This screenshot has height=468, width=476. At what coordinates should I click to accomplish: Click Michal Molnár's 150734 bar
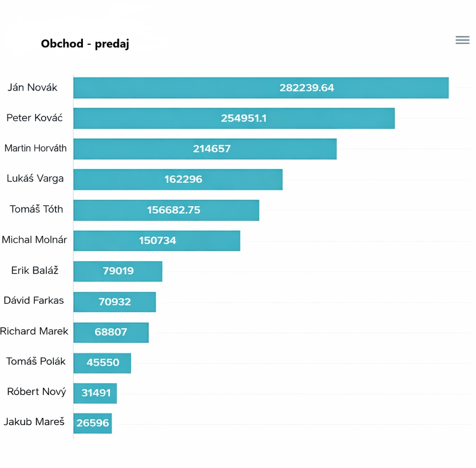157,240
